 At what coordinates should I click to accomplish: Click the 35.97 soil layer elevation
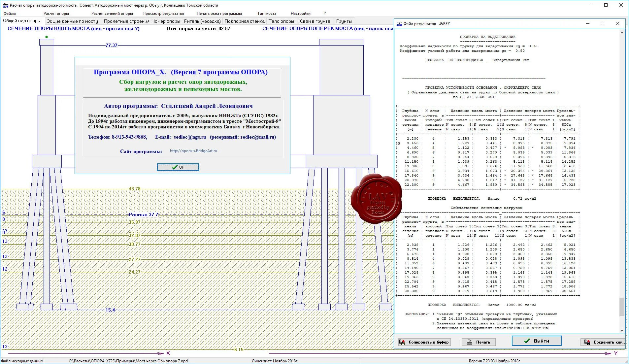pyautogui.click(x=135, y=222)
